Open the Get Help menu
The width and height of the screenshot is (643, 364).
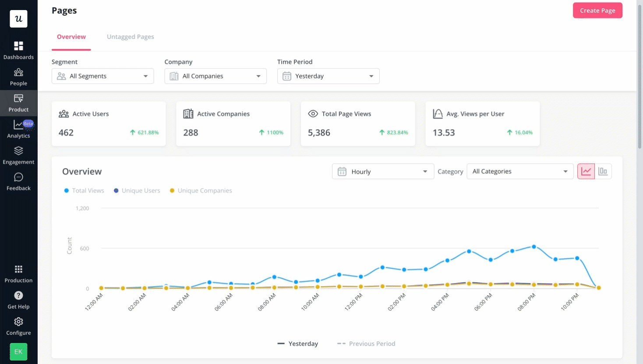point(18,299)
